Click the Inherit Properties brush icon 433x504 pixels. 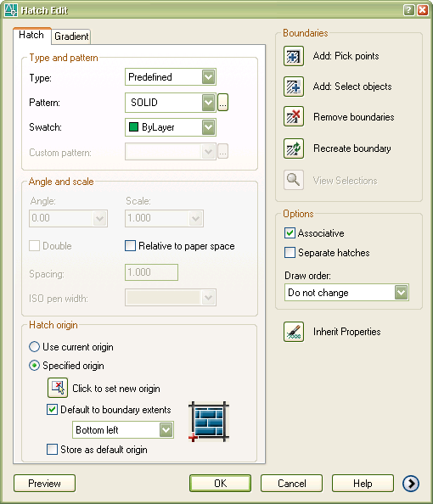point(294,332)
